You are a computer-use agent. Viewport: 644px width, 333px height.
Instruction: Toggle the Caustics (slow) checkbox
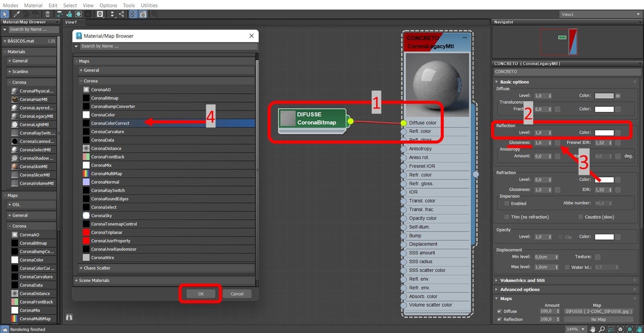point(580,217)
